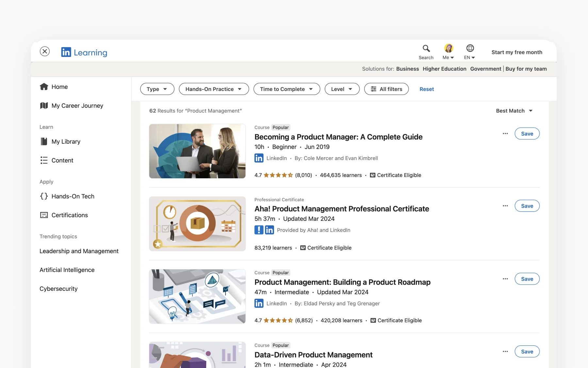The width and height of the screenshot is (588, 368).
Task: Open the Me profile avatar menu
Action: tap(448, 52)
